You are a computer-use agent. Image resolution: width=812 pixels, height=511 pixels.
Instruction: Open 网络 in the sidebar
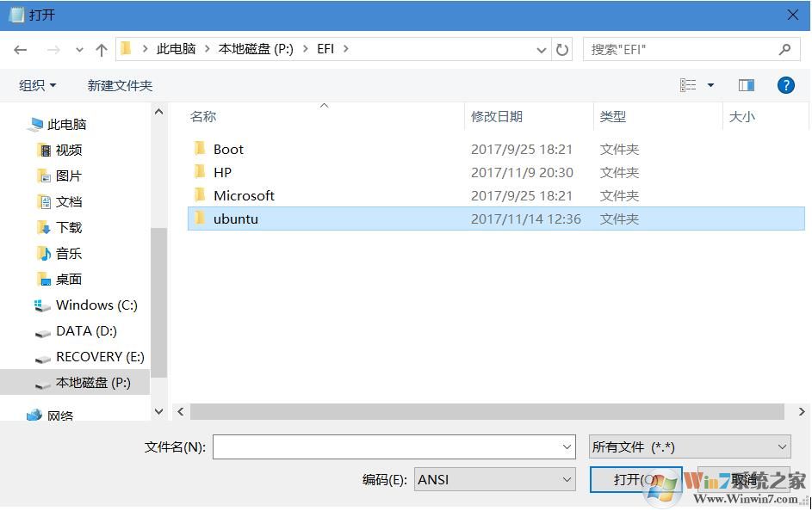pos(59,416)
